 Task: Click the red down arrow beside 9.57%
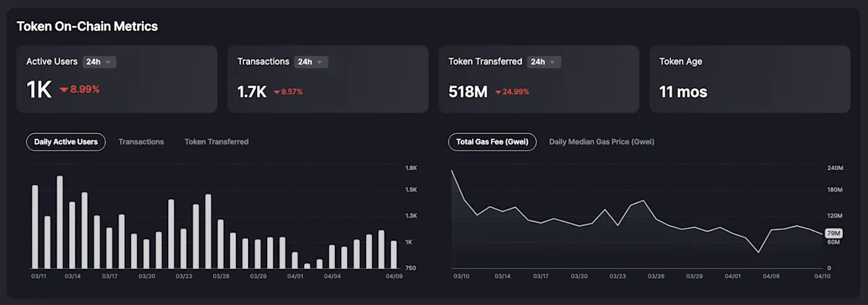[277, 92]
